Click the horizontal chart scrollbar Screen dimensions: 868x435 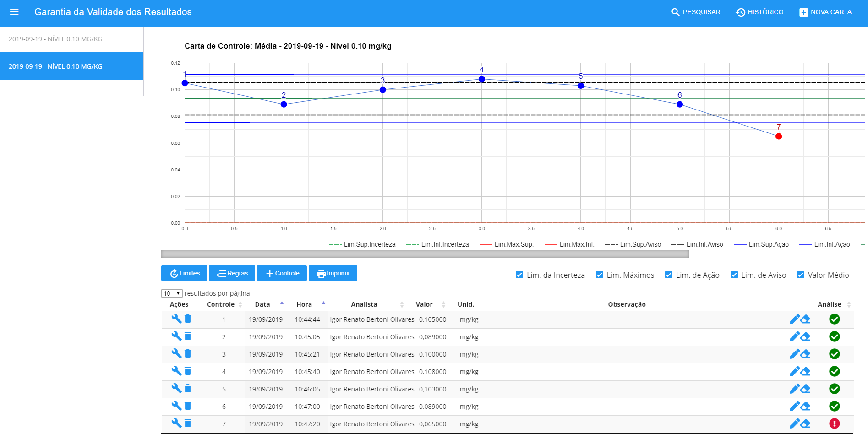pyautogui.click(x=425, y=253)
